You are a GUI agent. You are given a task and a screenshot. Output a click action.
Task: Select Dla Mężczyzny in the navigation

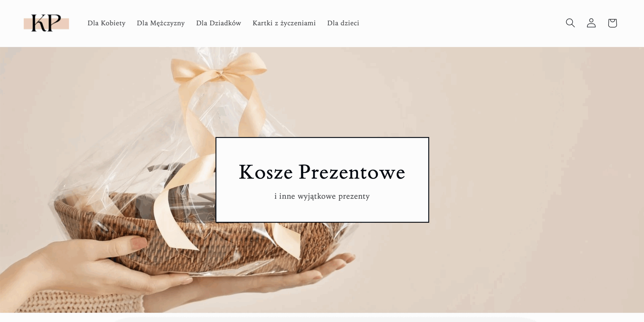click(161, 23)
